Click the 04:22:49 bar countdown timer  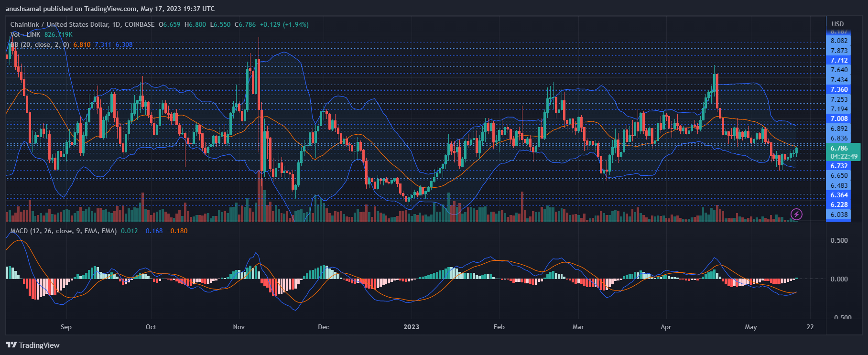(x=844, y=156)
